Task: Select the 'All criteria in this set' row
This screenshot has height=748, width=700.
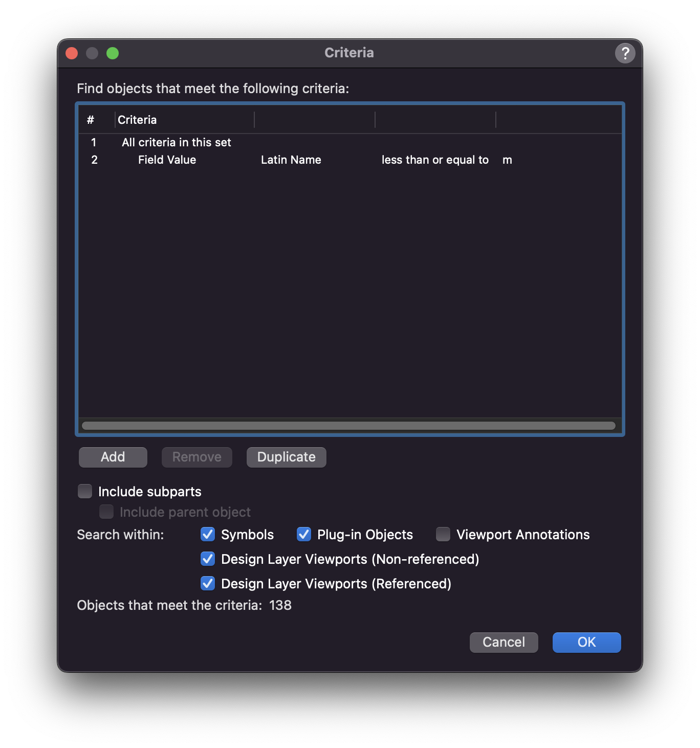Action: (x=176, y=142)
